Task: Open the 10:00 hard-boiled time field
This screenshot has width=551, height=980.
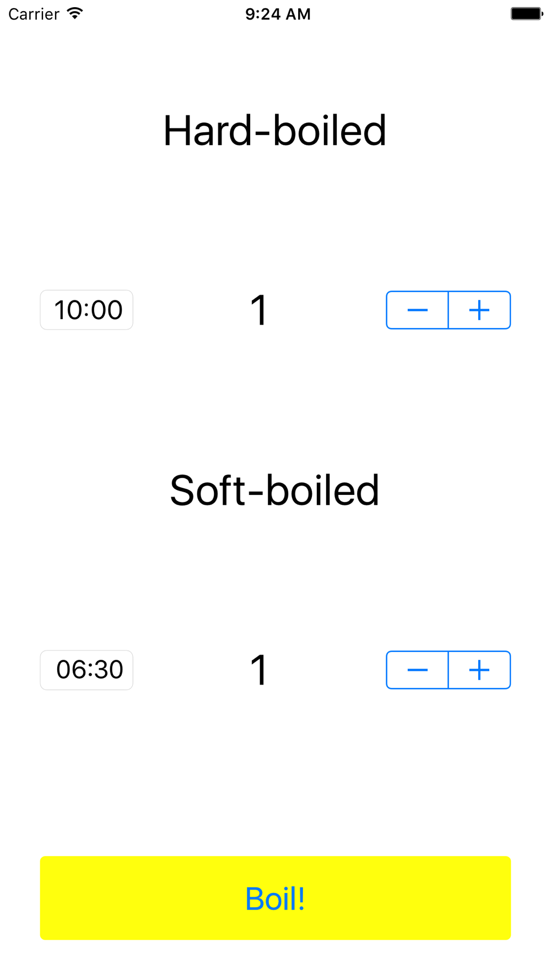Action: tap(87, 310)
